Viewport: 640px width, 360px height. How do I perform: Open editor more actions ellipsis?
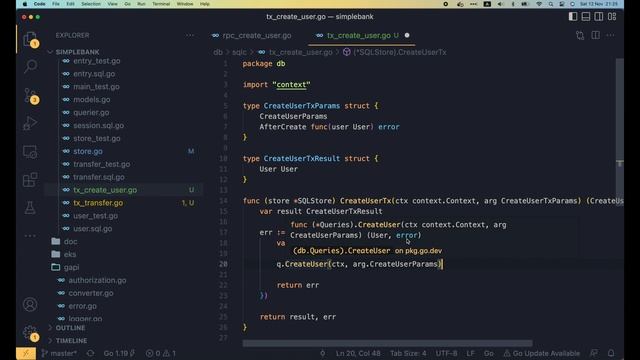pyautogui.click(x=610, y=36)
